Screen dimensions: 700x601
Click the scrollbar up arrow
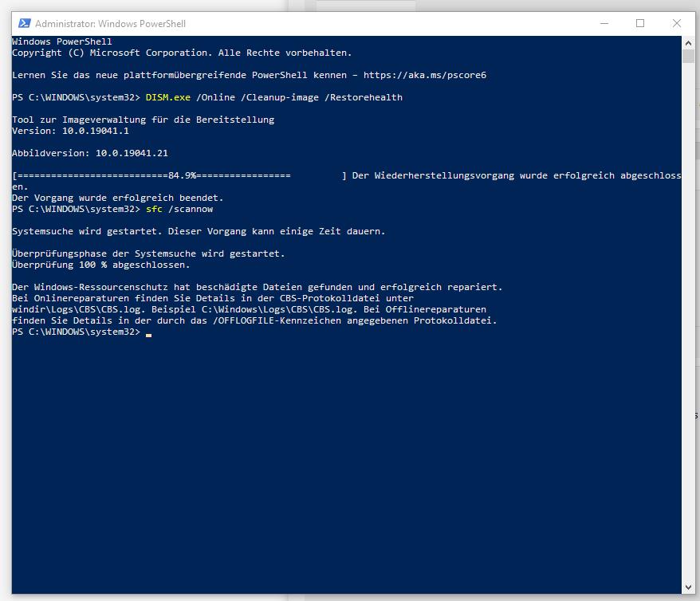coord(688,43)
